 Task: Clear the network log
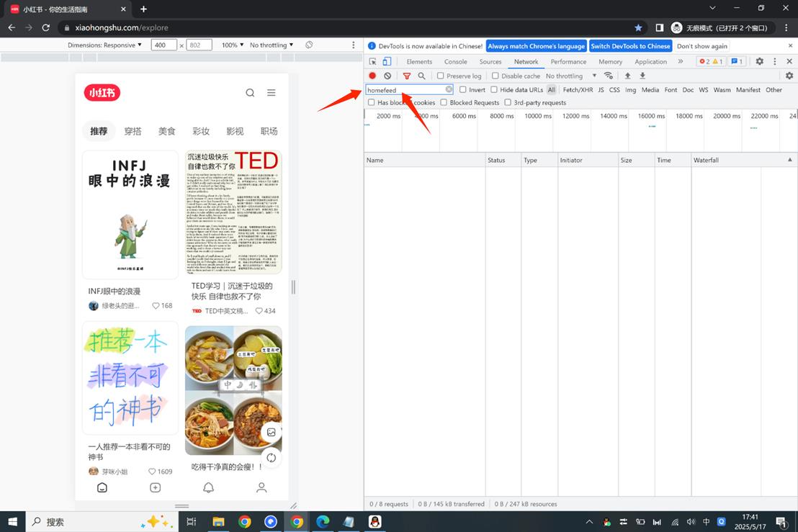pyautogui.click(x=387, y=76)
